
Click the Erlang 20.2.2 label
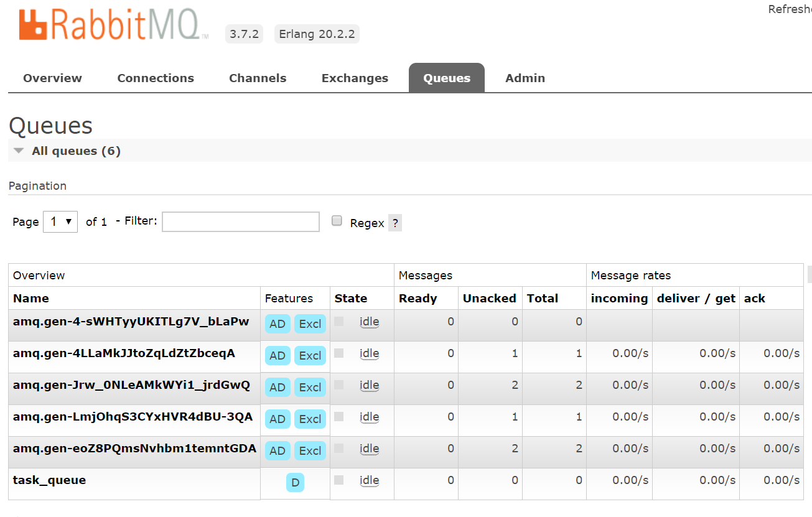pos(317,34)
